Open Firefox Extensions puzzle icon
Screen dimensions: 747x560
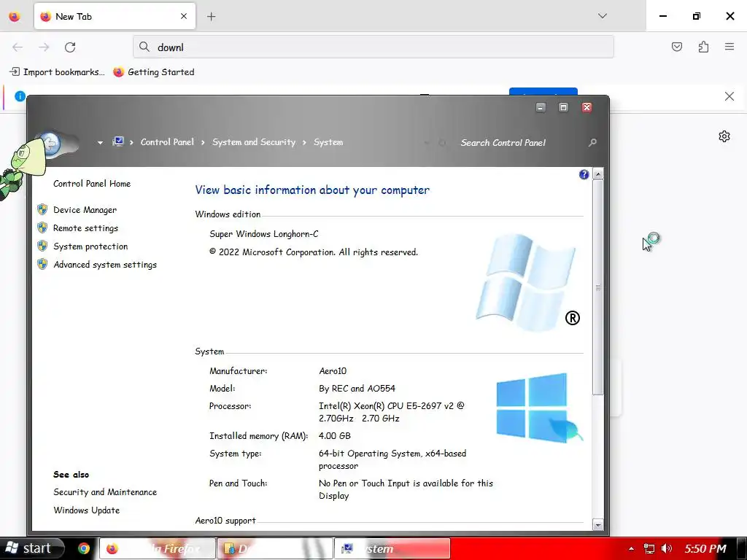pos(703,47)
